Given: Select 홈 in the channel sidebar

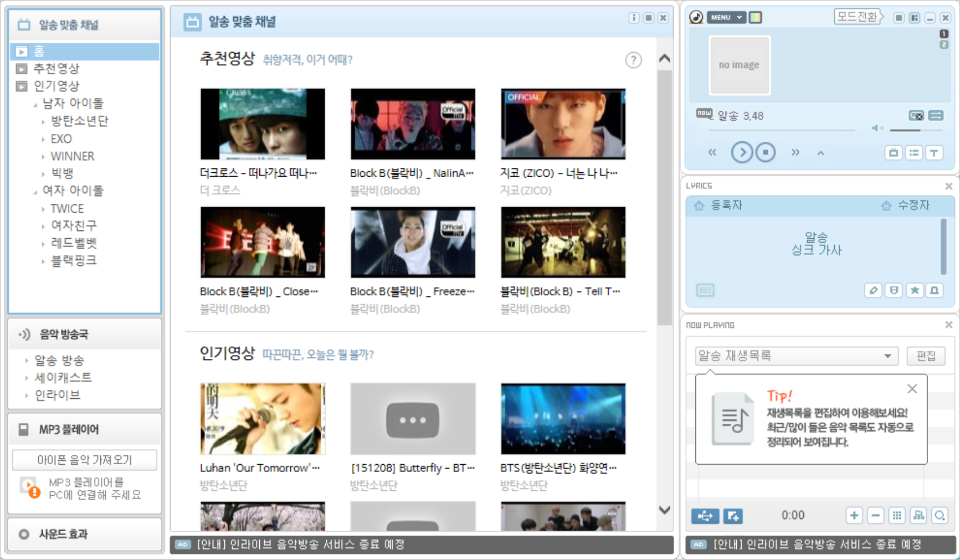Looking at the screenshot, I should click(85, 52).
